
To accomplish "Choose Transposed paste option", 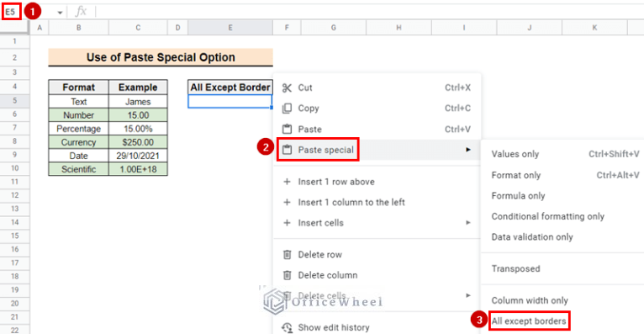I will 562,268.
